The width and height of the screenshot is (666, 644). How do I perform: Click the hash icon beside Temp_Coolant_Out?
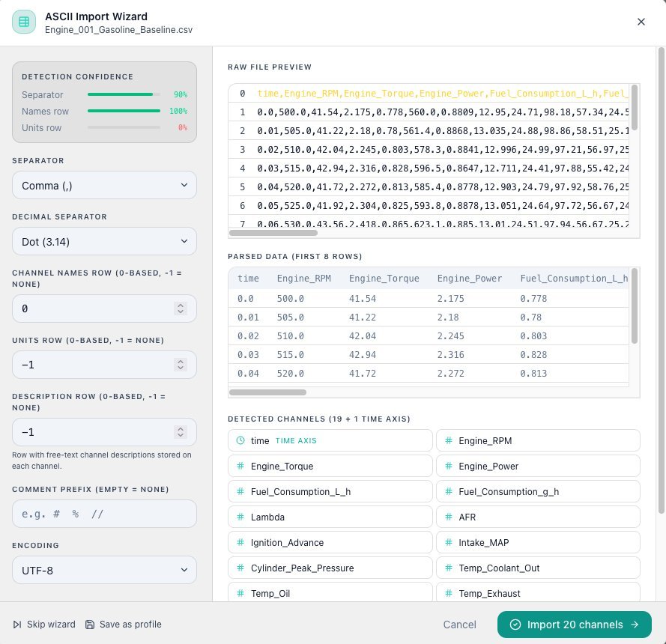tap(449, 568)
